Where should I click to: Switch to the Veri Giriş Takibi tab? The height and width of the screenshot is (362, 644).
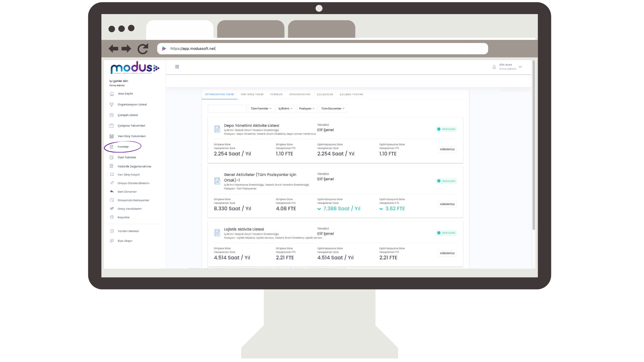tap(252, 95)
